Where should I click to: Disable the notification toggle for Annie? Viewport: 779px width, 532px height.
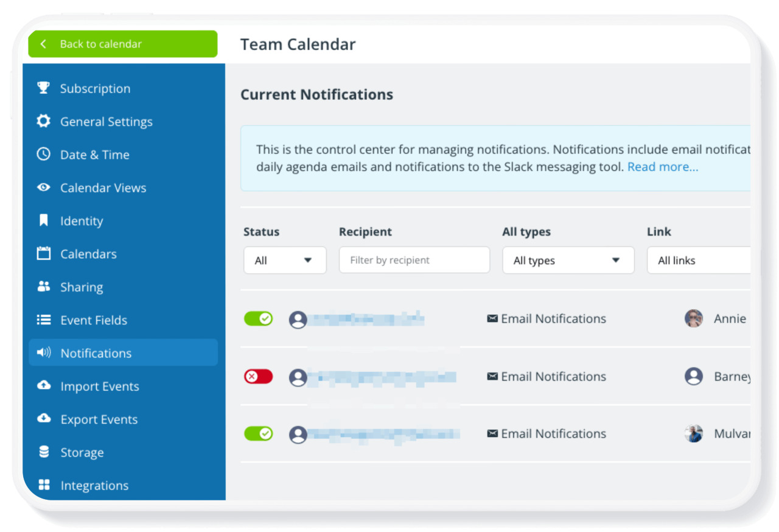pyautogui.click(x=258, y=318)
